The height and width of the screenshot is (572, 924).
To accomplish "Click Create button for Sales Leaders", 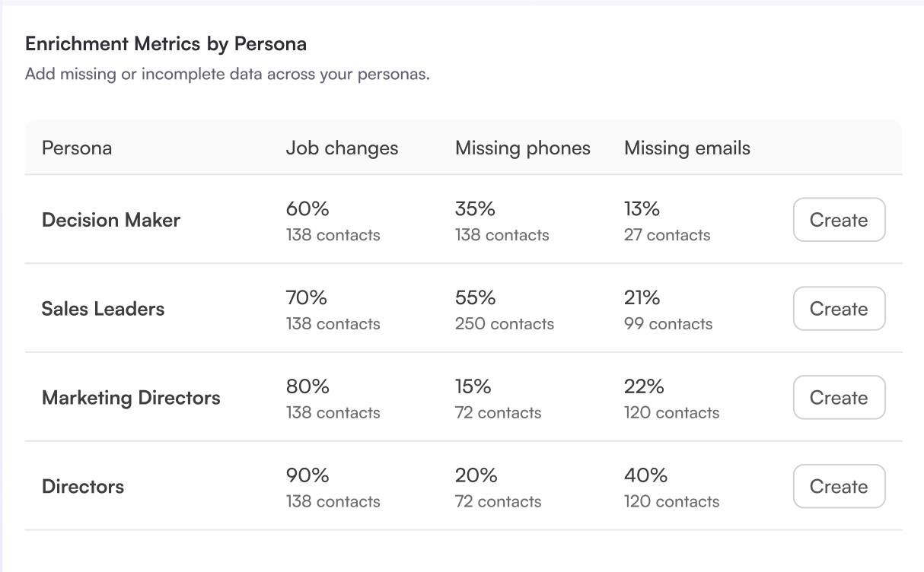I will 839,309.
